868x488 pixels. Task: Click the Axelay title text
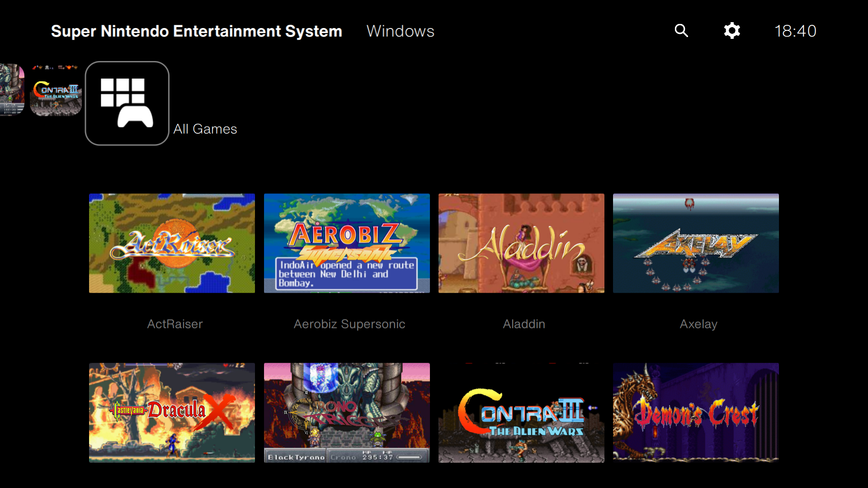698,324
